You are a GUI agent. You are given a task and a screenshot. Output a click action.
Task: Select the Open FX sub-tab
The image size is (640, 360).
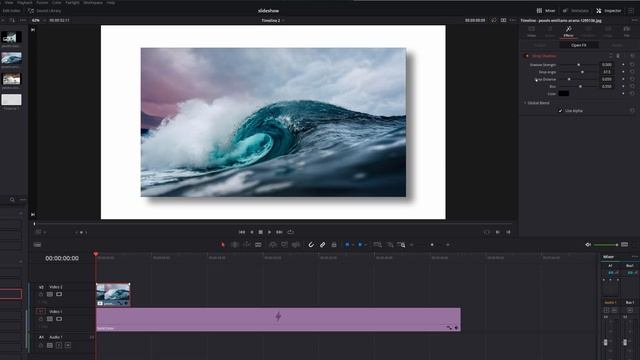579,45
